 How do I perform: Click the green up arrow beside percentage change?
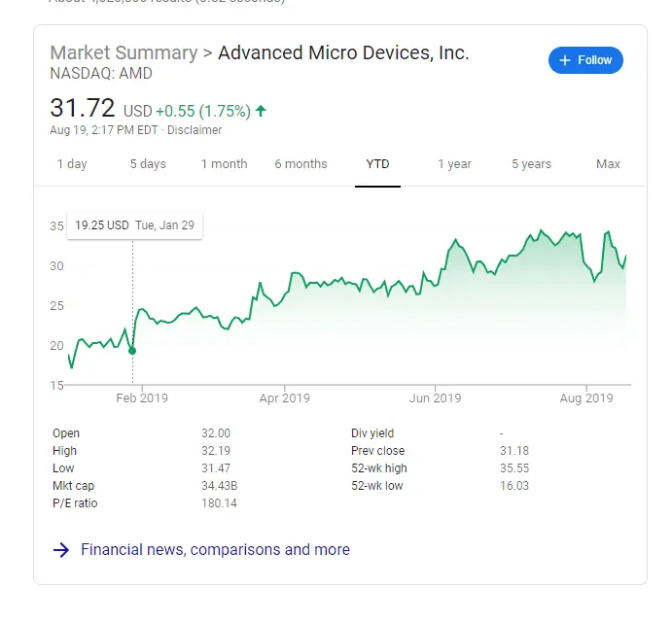point(261,111)
